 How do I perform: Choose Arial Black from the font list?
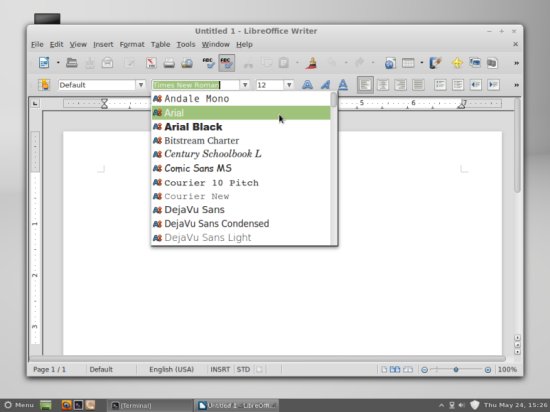(241, 127)
